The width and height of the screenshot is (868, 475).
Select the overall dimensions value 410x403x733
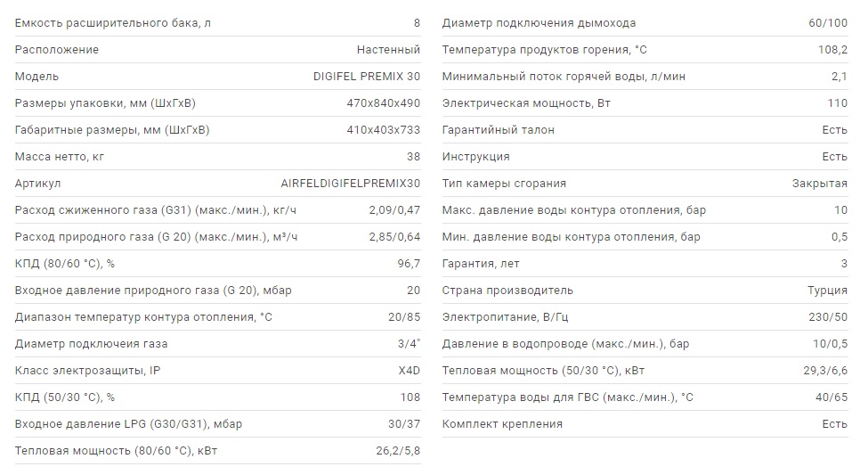pyautogui.click(x=383, y=130)
